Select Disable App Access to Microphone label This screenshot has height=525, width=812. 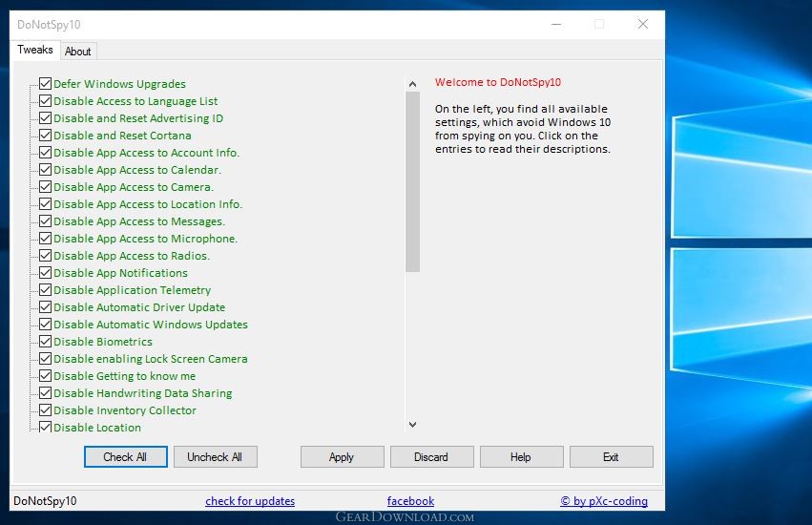pos(146,239)
